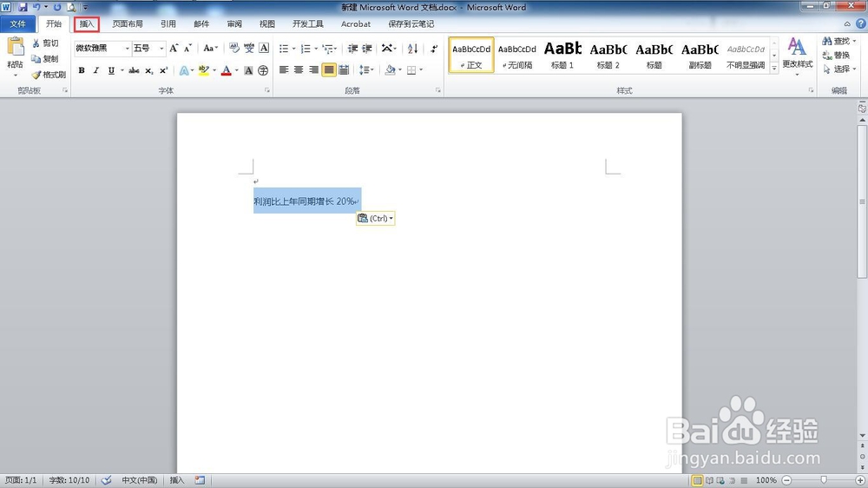The image size is (868, 488).
Task: Expand the styles gallery More arrow
Action: click(x=774, y=68)
